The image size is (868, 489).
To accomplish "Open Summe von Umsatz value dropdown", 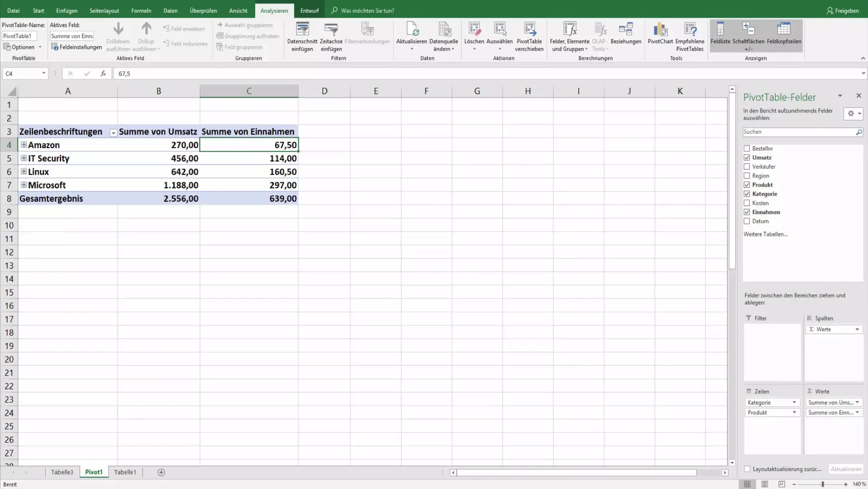I will coord(857,403).
